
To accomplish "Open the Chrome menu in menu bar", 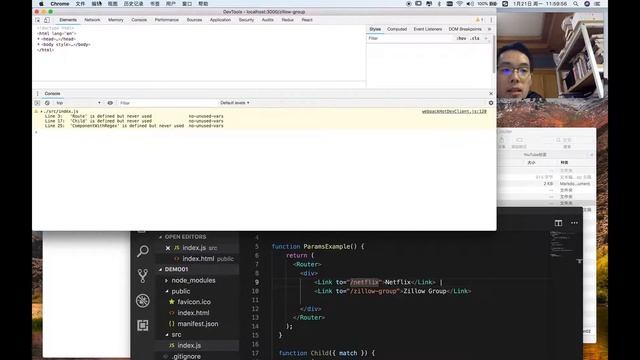I will tap(60, 4).
